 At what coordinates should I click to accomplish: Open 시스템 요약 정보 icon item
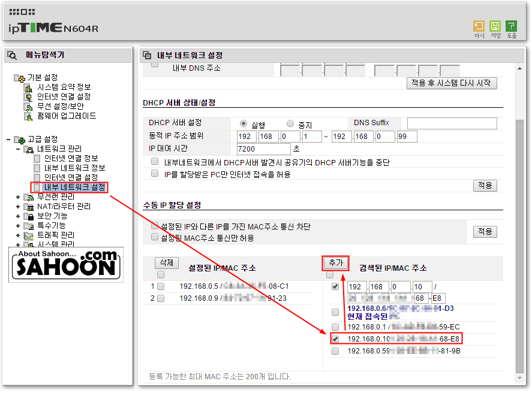tap(29, 87)
